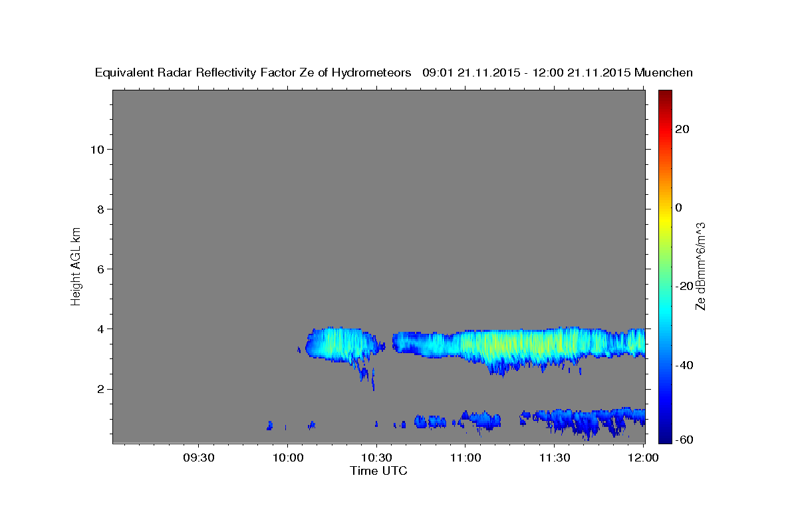This screenshot has width=798, height=532.
Task: Click the colorbar label '-20'
Action: 685,286
